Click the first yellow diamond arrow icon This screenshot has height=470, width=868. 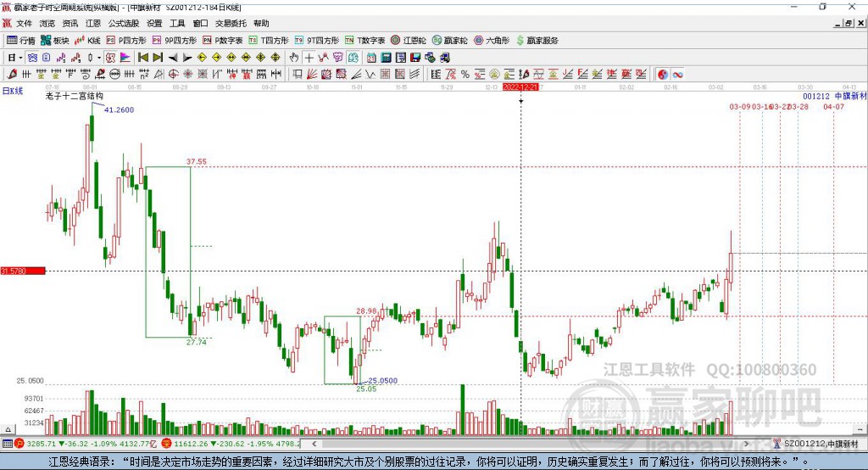[x=202, y=58]
